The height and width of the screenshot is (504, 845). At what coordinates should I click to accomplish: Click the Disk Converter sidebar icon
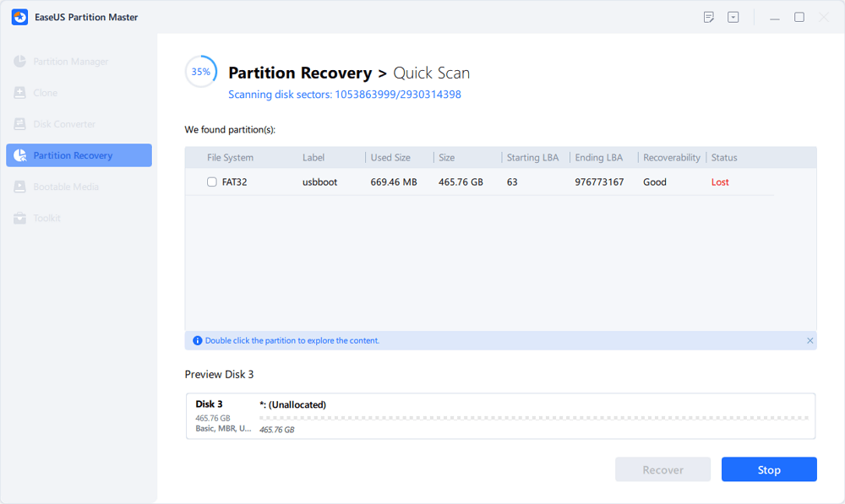click(20, 124)
